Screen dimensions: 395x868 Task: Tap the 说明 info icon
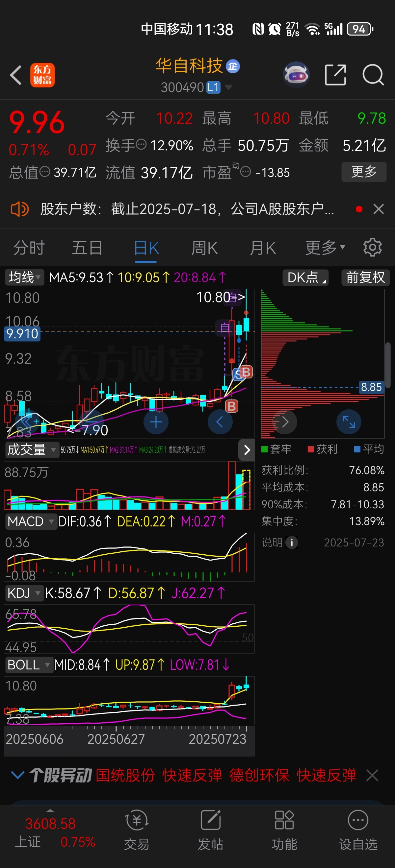291,542
